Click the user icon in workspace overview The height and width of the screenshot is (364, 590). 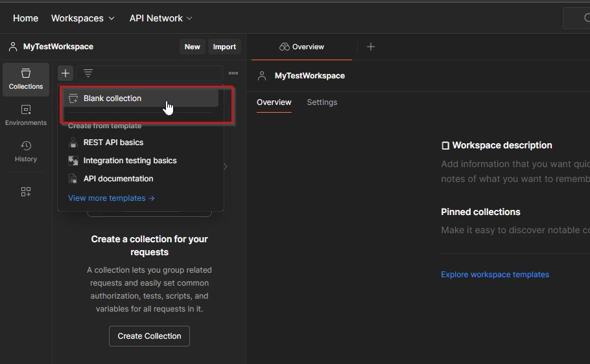tap(262, 76)
